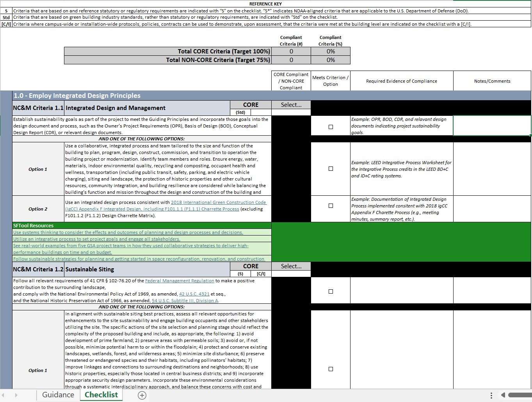The height and width of the screenshot is (402, 532).
Task: Open 42 U.S.C. 4321 link
Action: point(194,294)
